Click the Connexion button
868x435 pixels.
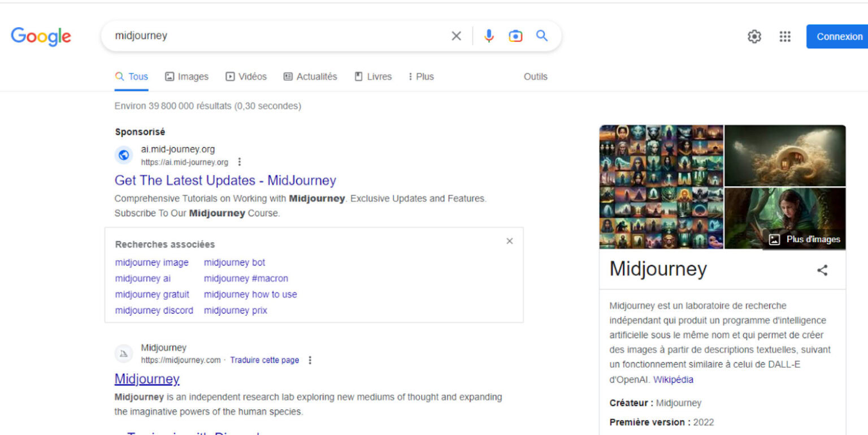pos(840,36)
